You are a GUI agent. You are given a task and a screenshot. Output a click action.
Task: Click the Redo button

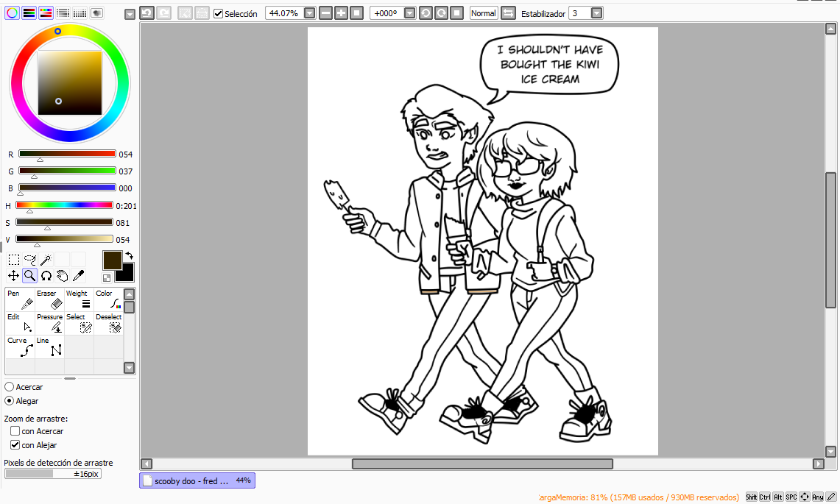click(x=164, y=13)
